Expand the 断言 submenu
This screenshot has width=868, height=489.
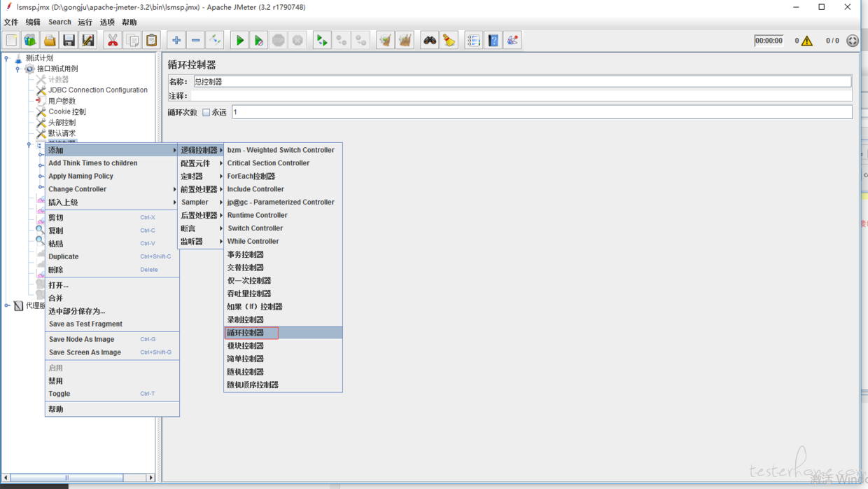(201, 228)
